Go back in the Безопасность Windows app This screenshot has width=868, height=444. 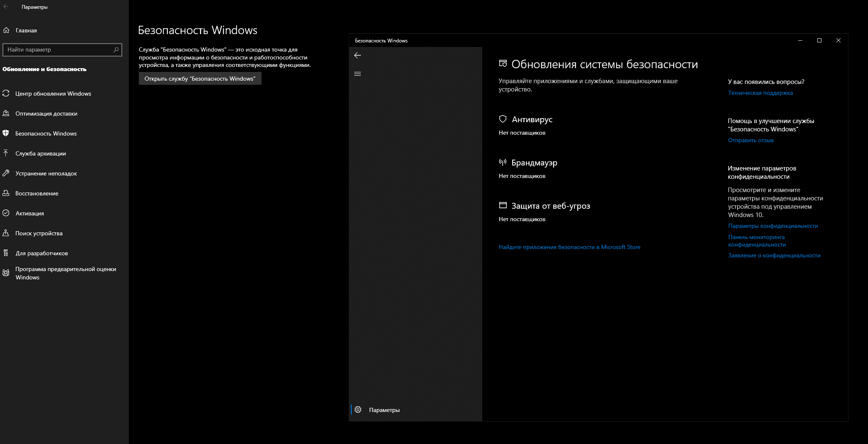pos(358,55)
